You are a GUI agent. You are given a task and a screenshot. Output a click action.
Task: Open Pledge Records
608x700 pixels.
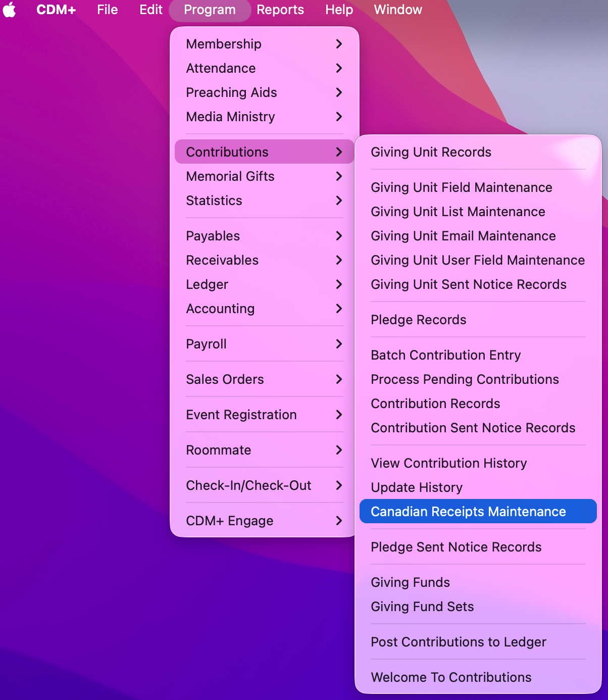pos(478,320)
